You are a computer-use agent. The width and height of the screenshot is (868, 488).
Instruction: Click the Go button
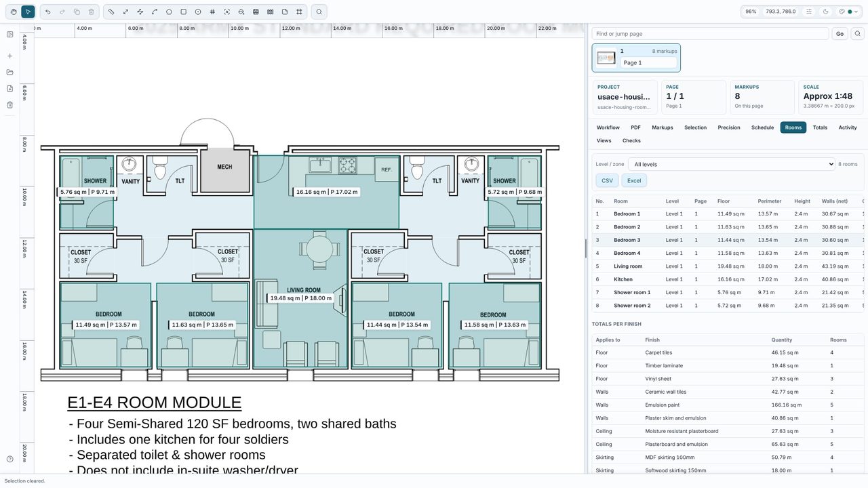pos(840,33)
